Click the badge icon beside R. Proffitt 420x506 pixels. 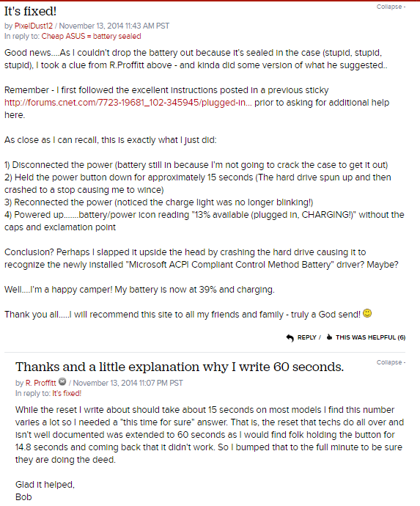point(62,382)
